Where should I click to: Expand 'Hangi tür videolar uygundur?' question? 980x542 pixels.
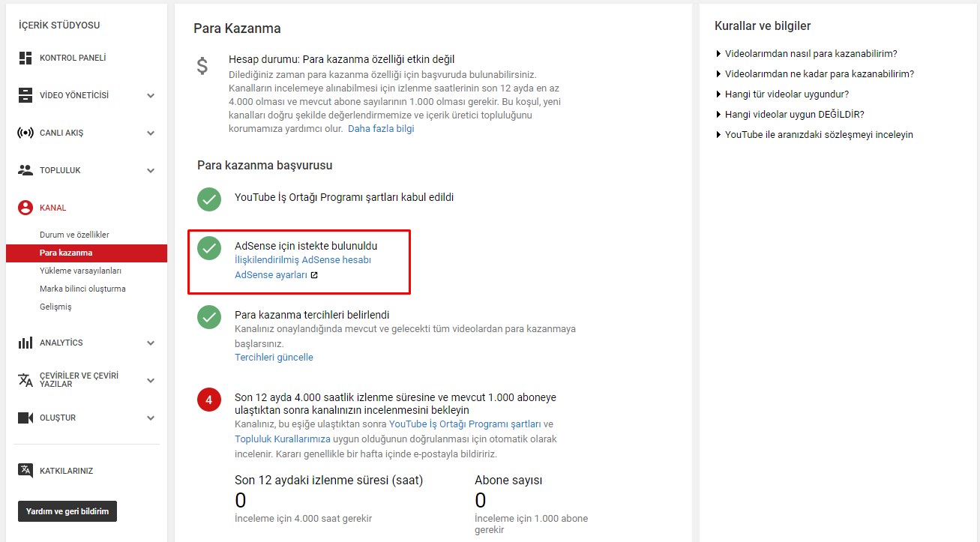click(787, 94)
